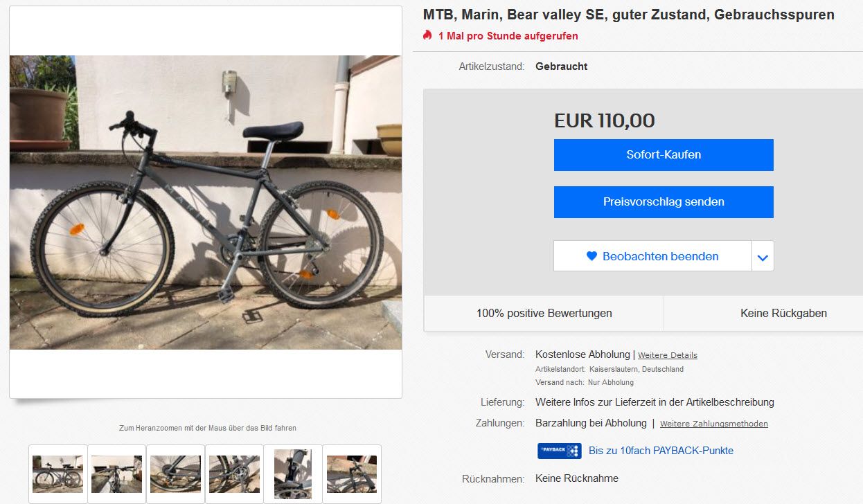
Task: Open Weitere Zahlungsmethoden link
Action: [x=713, y=424]
